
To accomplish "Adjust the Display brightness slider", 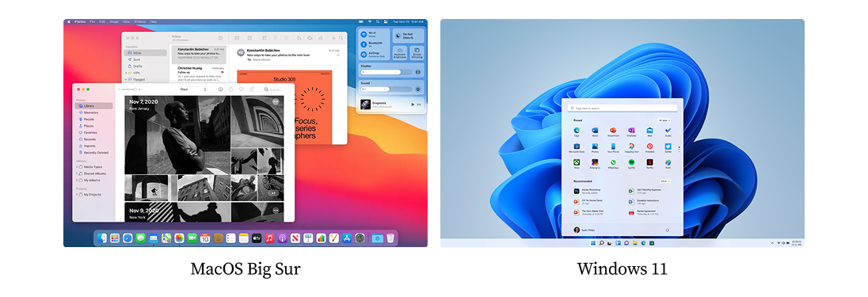I will pyautogui.click(x=386, y=72).
